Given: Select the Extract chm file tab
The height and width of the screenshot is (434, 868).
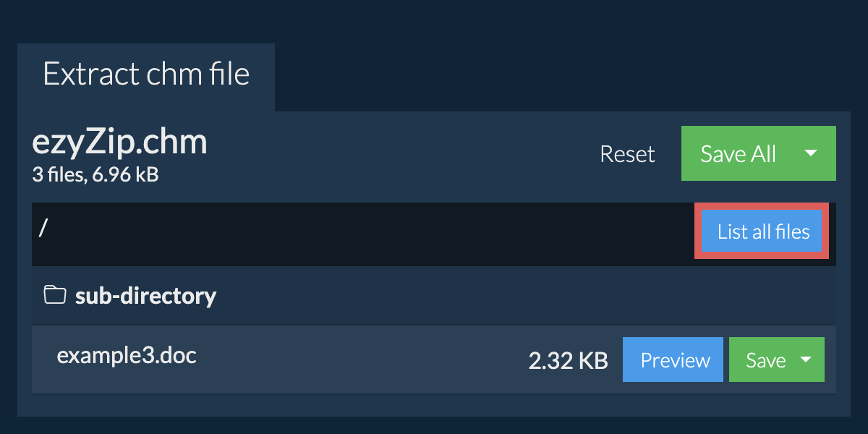Looking at the screenshot, I should point(146,75).
